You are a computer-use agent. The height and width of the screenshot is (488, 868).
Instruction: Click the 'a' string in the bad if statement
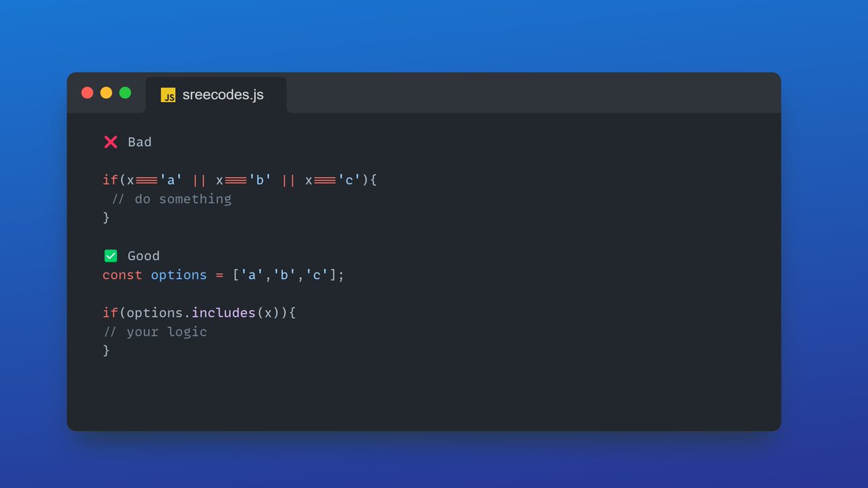tap(171, 180)
